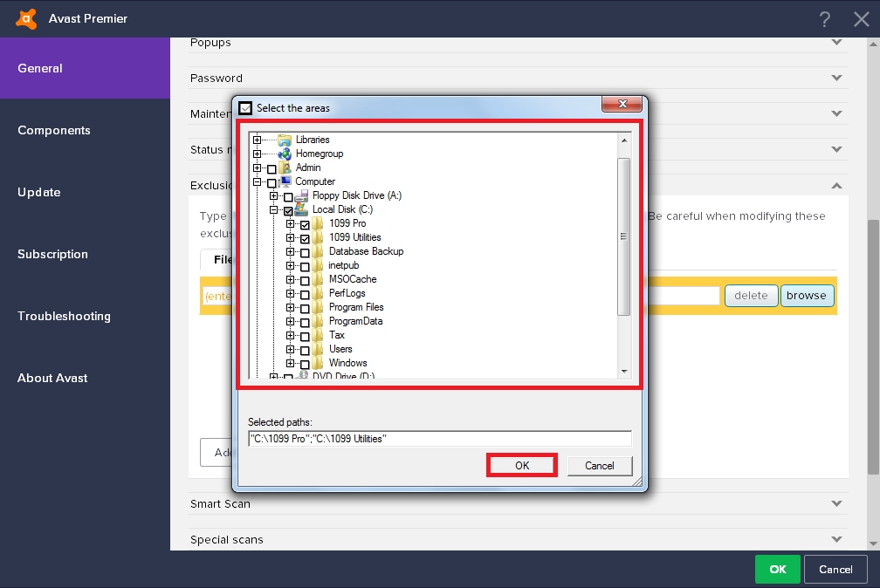Image resolution: width=880 pixels, height=588 pixels.
Task: Check the Floppy Disk Drive checkbox
Action: 288,197
